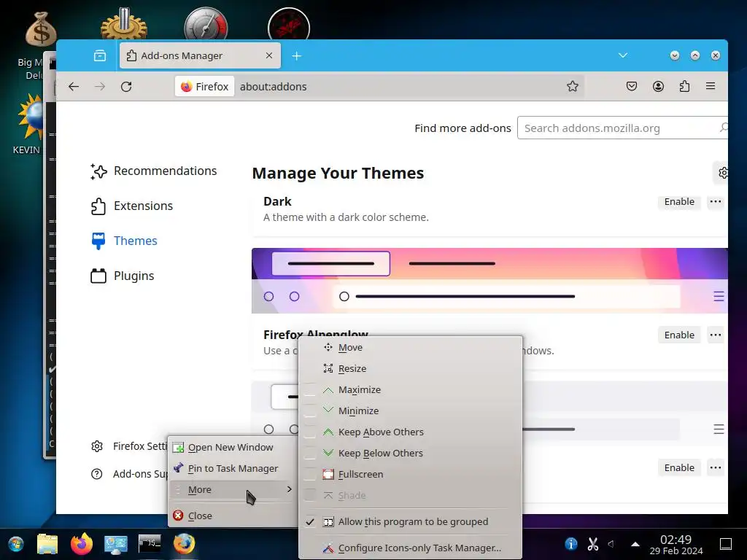Click the Show Desktop taskbar button
This screenshot has width=747, height=560.
[726, 544]
